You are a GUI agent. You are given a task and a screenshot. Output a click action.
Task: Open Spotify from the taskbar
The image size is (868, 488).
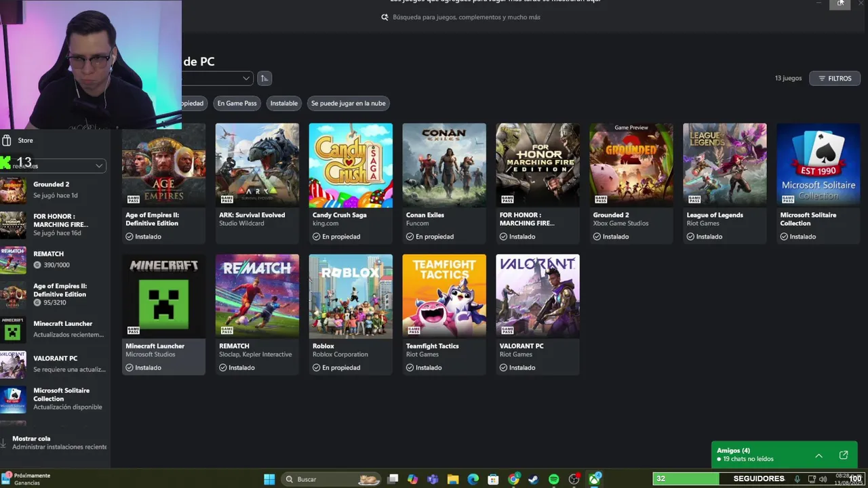(554, 479)
